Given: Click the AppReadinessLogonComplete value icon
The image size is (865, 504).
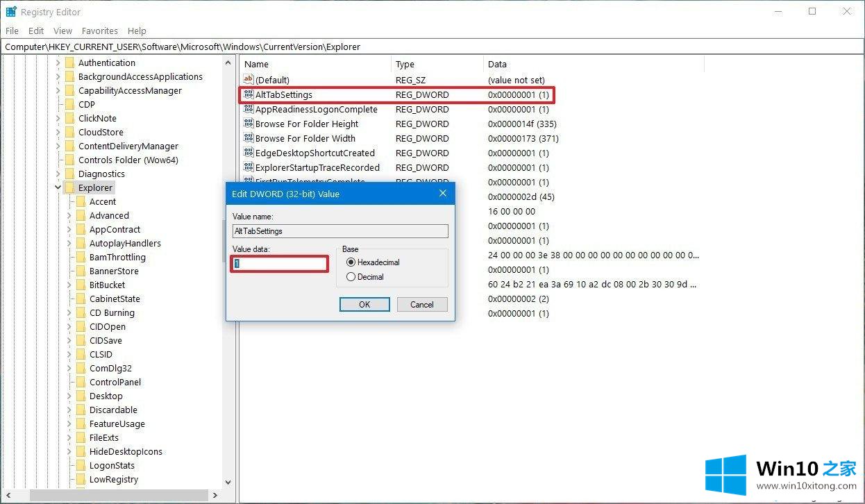Looking at the screenshot, I should coord(249,109).
